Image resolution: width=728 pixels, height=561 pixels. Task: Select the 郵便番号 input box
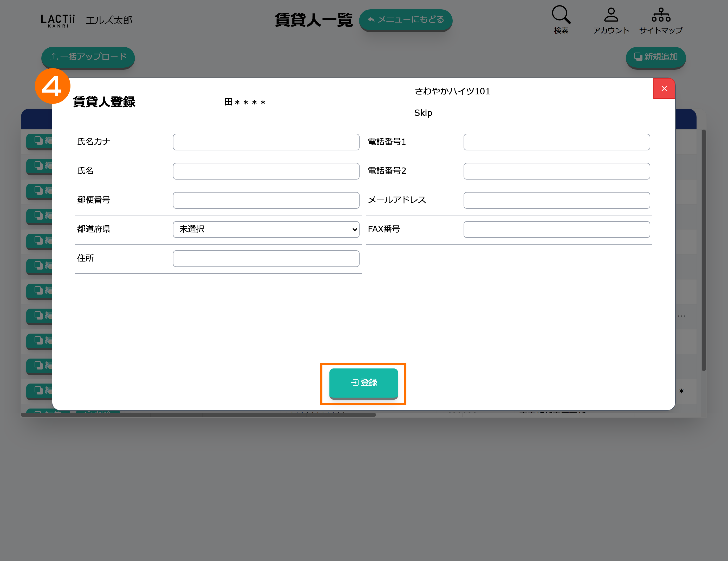coord(266,200)
